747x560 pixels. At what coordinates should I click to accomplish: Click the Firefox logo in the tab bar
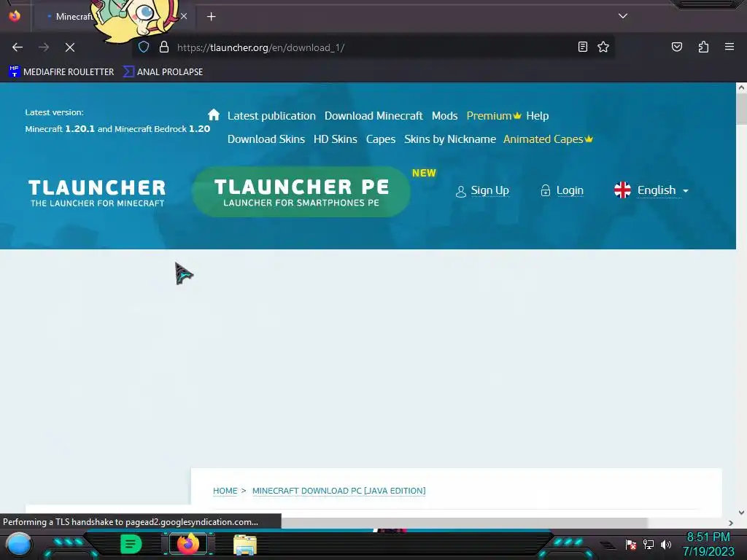pos(15,16)
